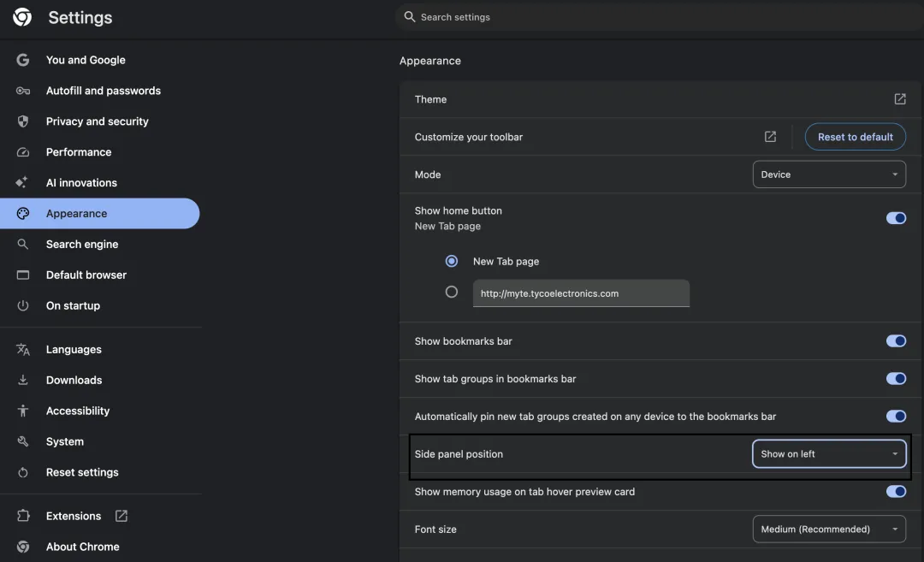Click the Chrome logo beside Settings
This screenshot has width=924, height=562.
[22, 17]
